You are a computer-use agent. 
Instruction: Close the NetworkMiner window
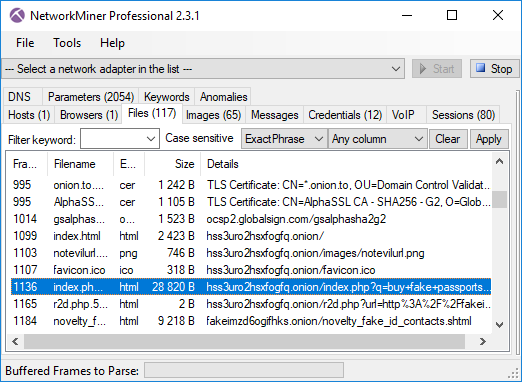pyautogui.click(x=498, y=15)
